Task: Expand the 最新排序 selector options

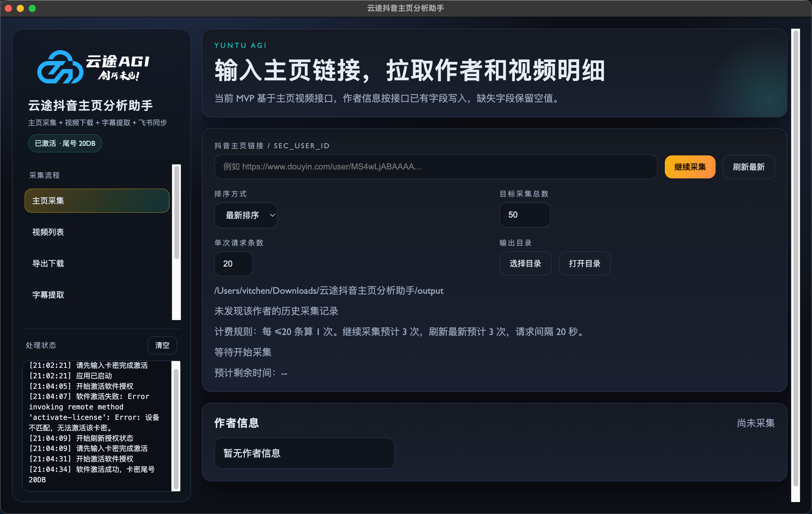Action: pyautogui.click(x=246, y=215)
